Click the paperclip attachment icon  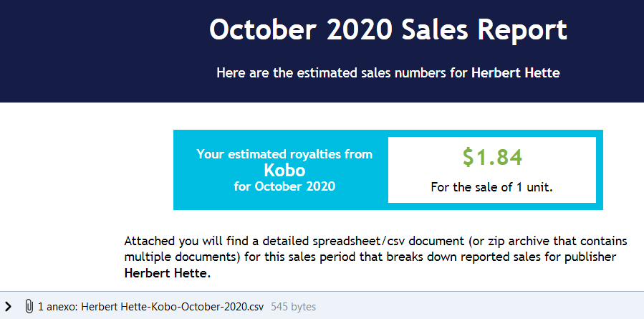point(29,306)
